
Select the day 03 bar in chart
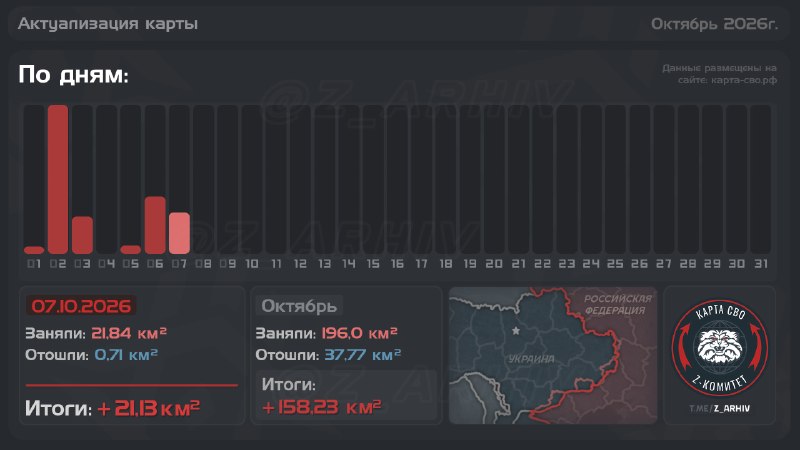point(82,235)
